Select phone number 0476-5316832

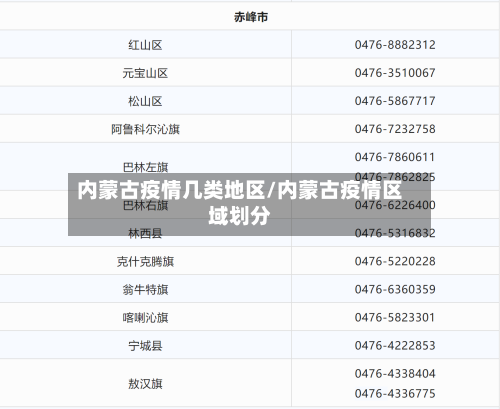(395, 233)
